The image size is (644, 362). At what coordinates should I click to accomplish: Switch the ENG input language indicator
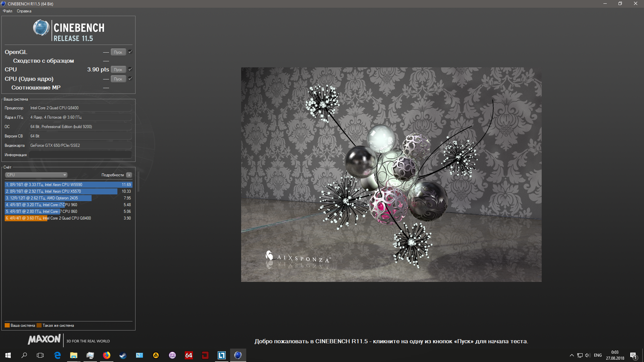(x=598, y=355)
